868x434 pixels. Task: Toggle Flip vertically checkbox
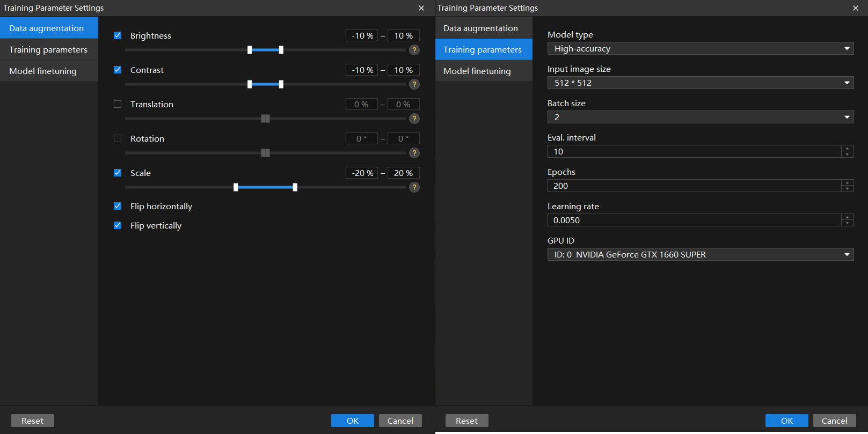point(118,225)
